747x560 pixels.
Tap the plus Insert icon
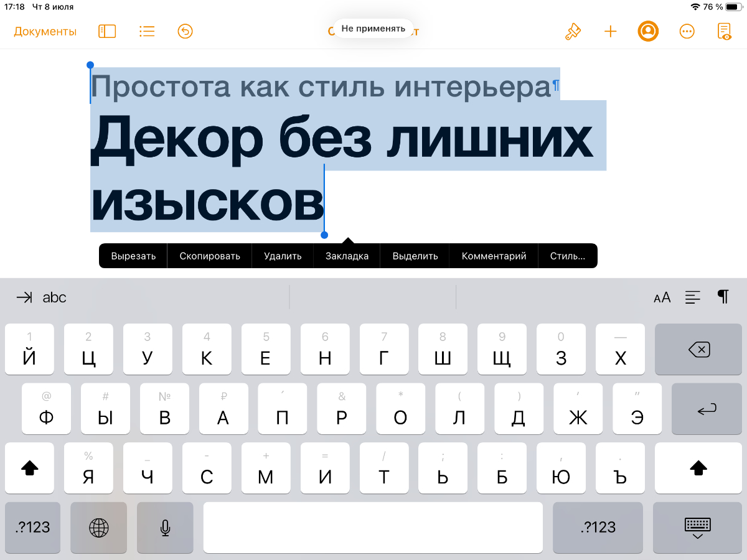tap(611, 31)
